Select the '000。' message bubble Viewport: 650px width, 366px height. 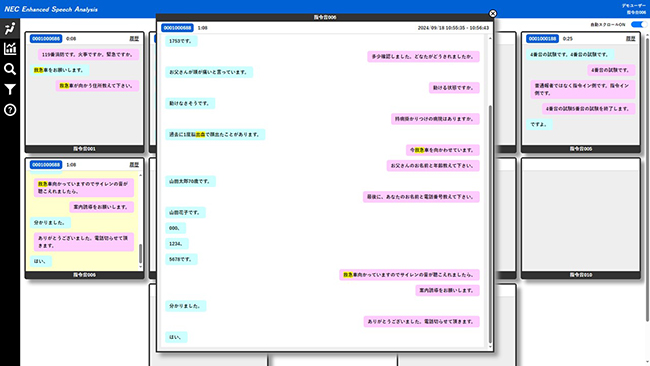[175, 228]
